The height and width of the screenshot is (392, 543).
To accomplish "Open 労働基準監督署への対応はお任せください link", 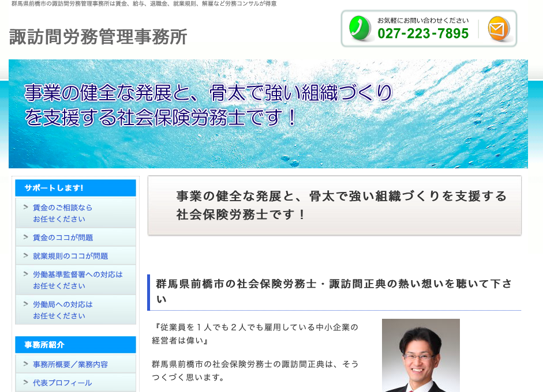I will (77, 280).
